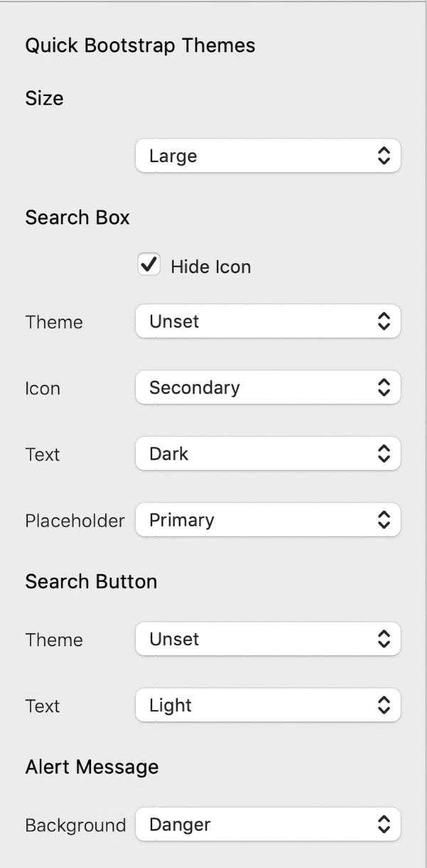Open Search Box Theme dropdown
The height and width of the screenshot is (868, 427).
268,322
